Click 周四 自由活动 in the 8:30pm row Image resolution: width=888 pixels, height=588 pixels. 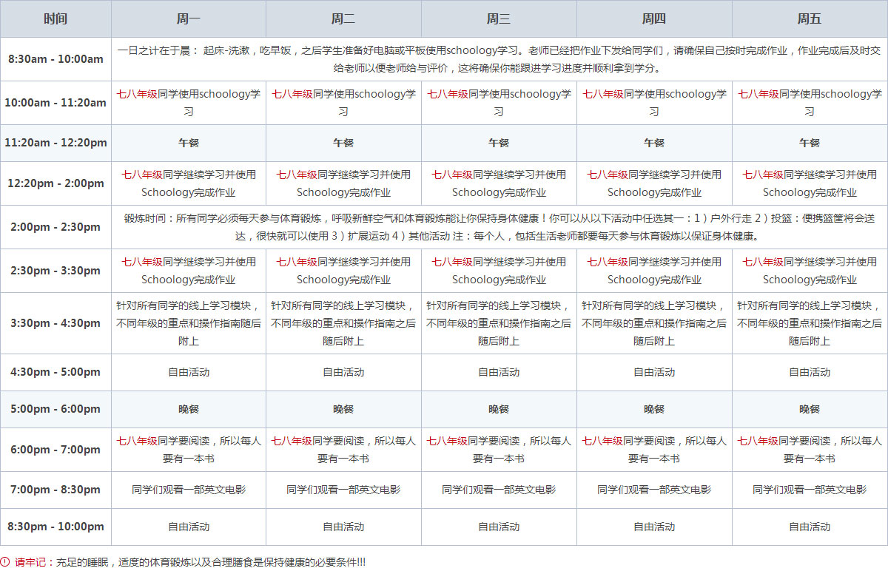pos(654,527)
